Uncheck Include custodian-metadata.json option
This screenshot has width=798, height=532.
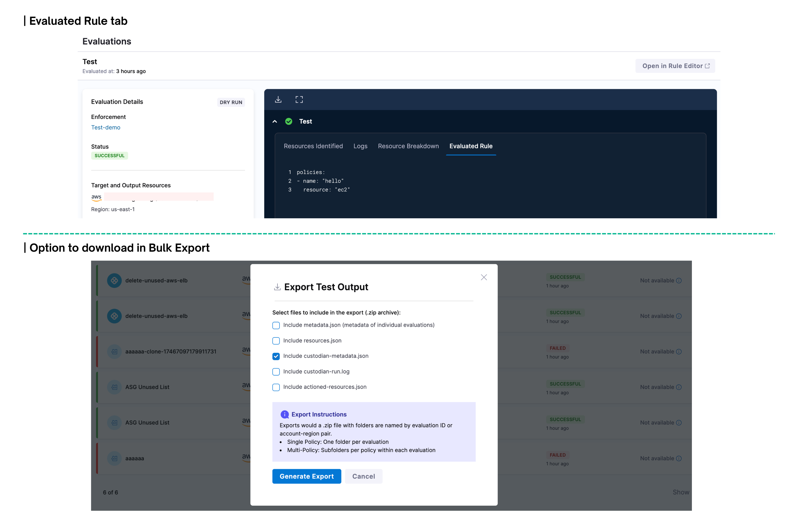coord(276,356)
